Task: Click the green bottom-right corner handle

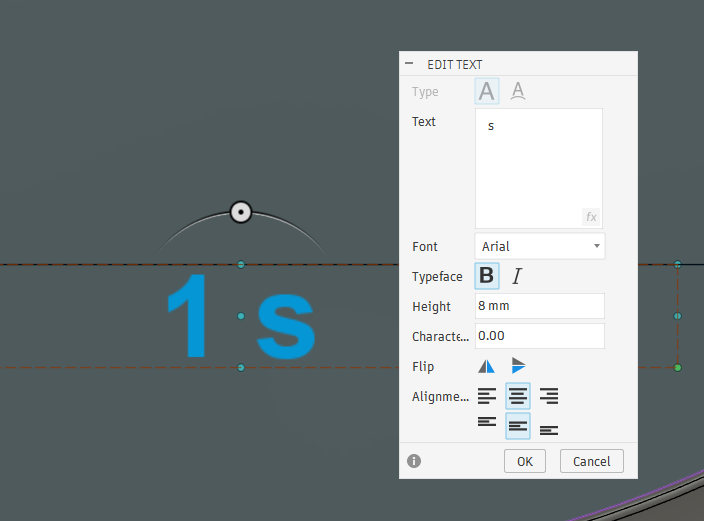Action: (678, 368)
